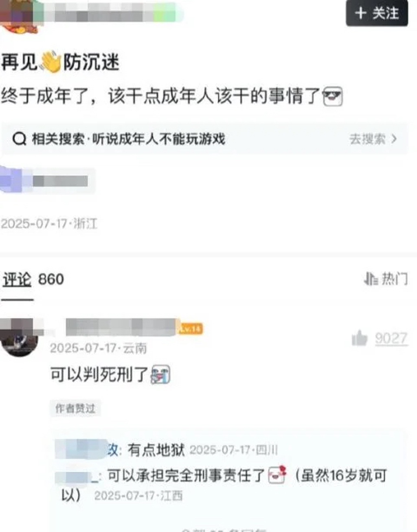Tap the sort bars icon beside 热门
This screenshot has height=532, width=417.
coord(371,279)
